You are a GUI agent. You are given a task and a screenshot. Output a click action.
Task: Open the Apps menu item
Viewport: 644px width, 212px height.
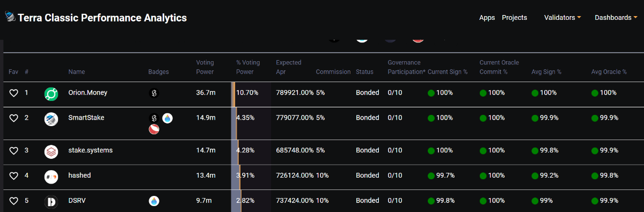[487, 18]
